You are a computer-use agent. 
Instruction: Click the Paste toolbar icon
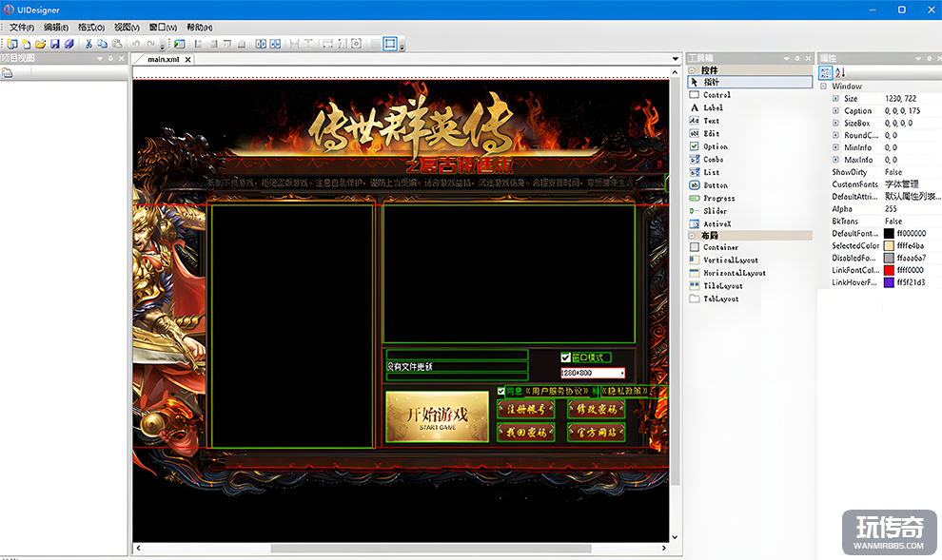[x=117, y=44]
